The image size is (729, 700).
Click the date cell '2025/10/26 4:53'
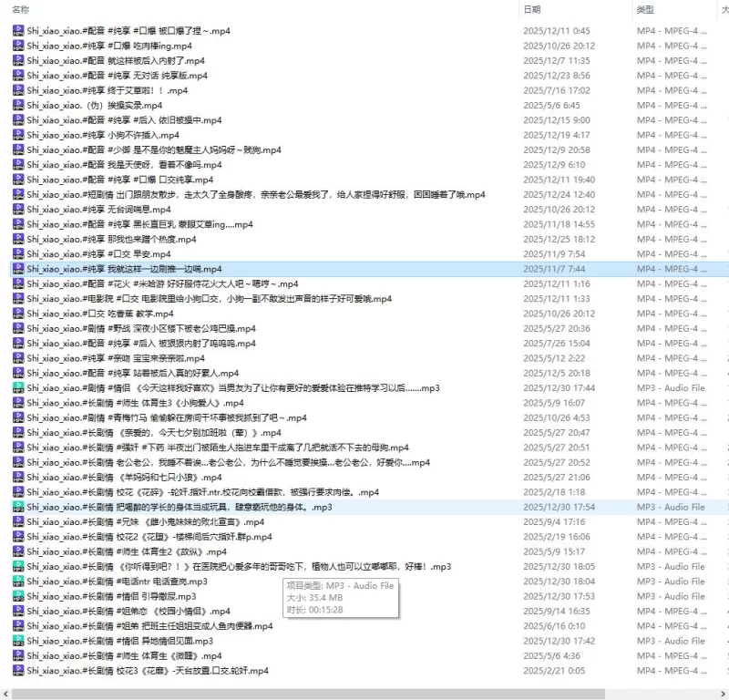coord(557,417)
